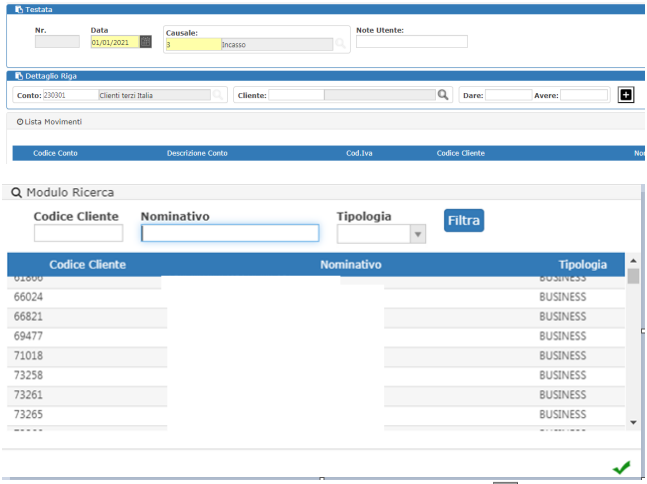Select client row 66024
The height and width of the screenshot is (484, 647).
click(316, 297)
